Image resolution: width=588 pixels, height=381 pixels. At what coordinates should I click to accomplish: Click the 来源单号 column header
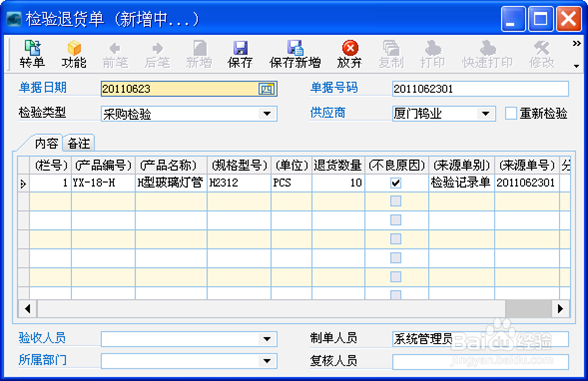click(x=526, y=165)
